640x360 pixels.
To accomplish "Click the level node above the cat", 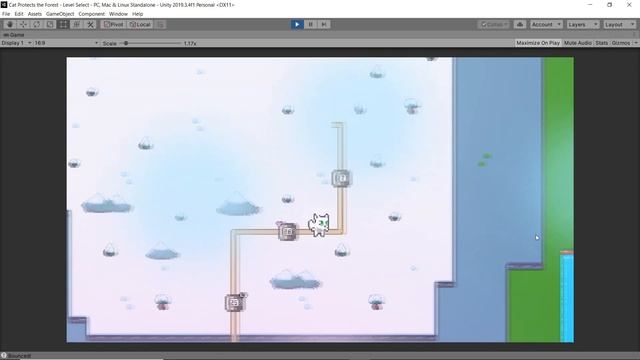I will click(x=341, y=178).
